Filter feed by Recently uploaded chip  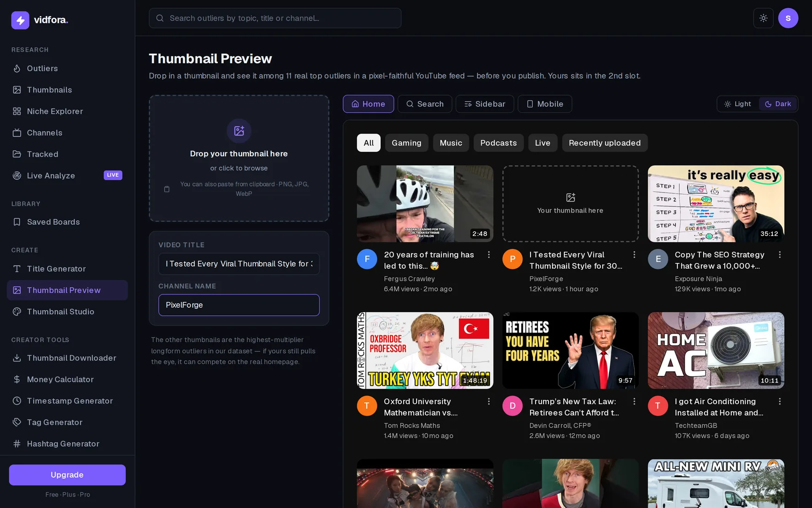pos(604,143)
